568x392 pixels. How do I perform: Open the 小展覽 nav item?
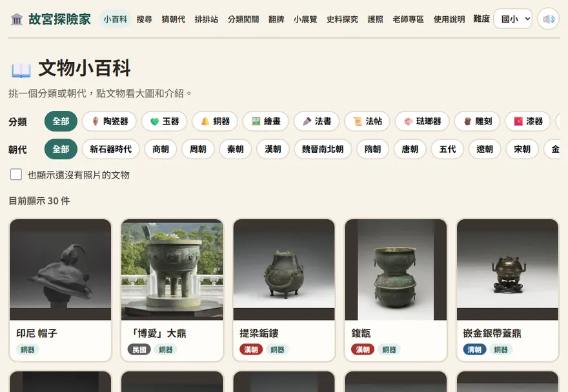(x=305, y=19)
